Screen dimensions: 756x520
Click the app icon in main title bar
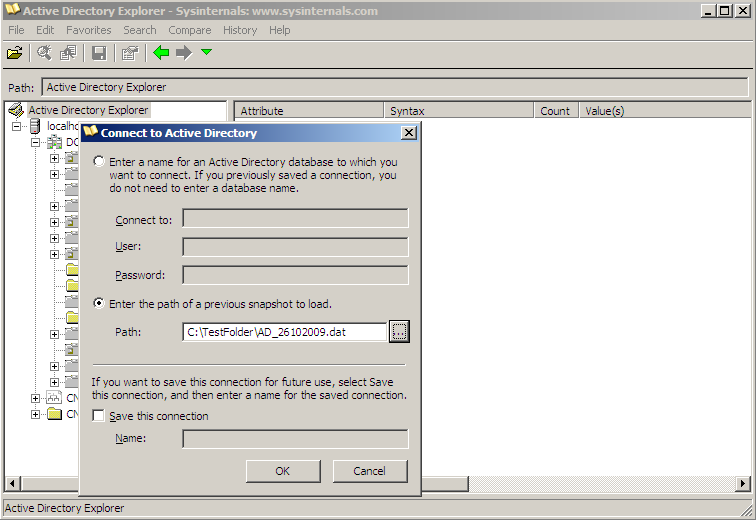point(13,10)
